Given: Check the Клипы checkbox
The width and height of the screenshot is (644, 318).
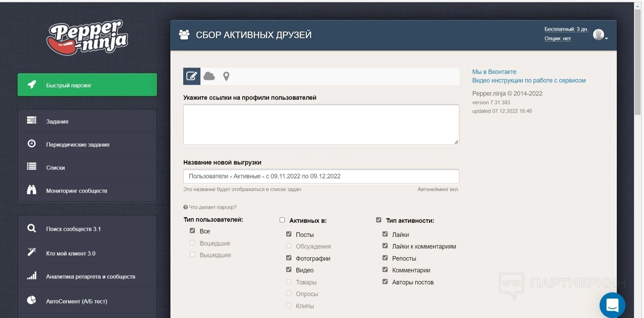Looking at the screenshot, I should (289, 305).
